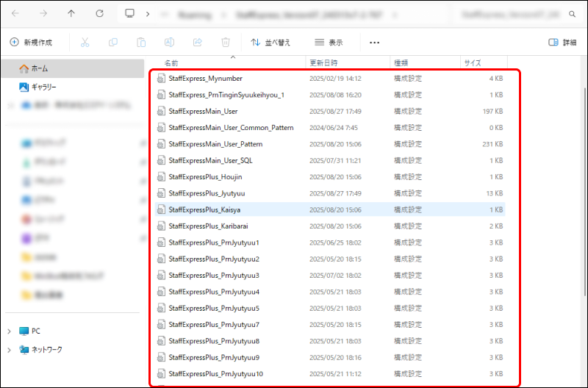The width and height of the screenshot is (588, 388).
Task: Click the config file icon of StaffExpressPlus_PrnJyutyuu7
Action: (161, 325)
